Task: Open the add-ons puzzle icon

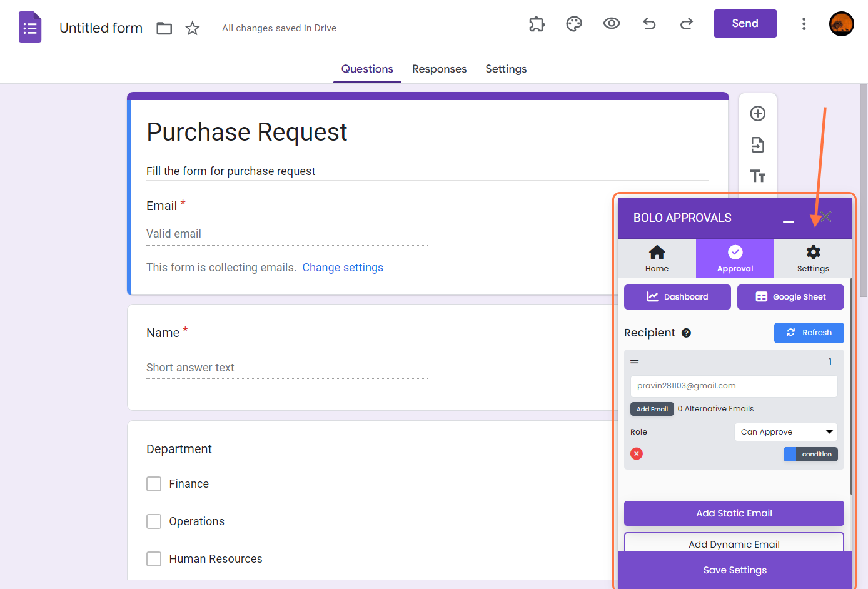Action: click(x=537, y=24)
